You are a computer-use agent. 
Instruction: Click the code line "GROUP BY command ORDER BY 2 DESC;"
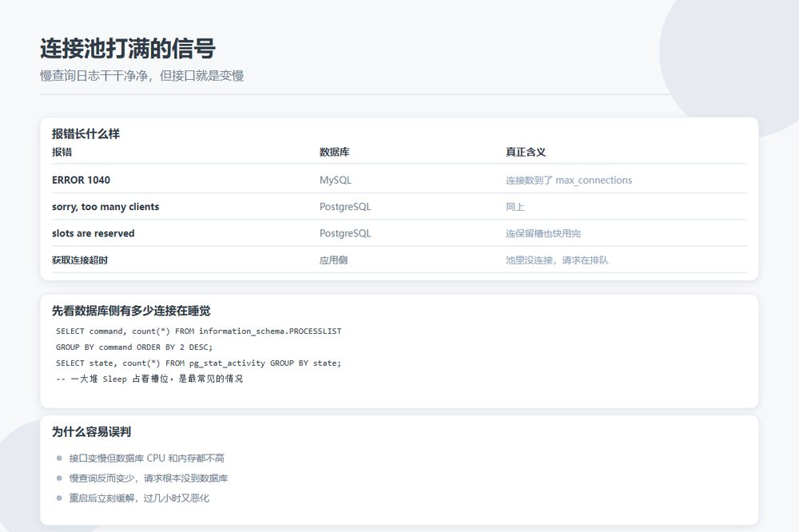[134, 347]
